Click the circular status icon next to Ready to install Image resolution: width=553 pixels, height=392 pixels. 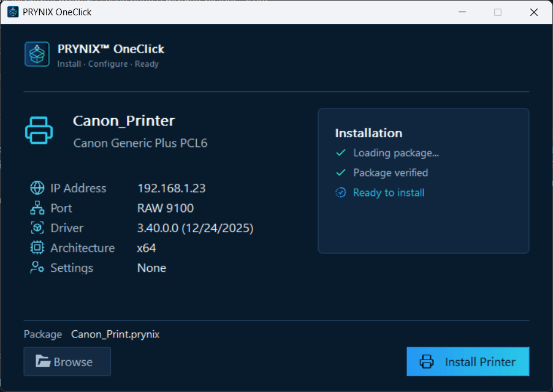(x=341, y=192)
